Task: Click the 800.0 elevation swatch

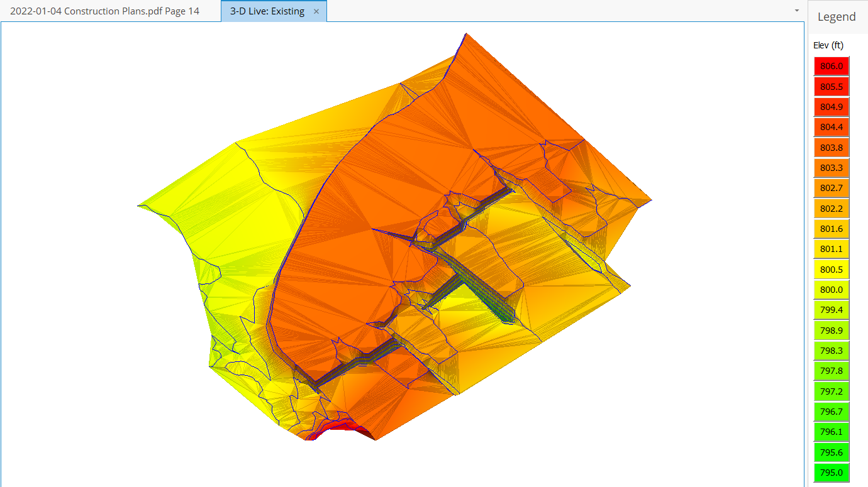Action: pyautogui.click(x=831, y=290)
